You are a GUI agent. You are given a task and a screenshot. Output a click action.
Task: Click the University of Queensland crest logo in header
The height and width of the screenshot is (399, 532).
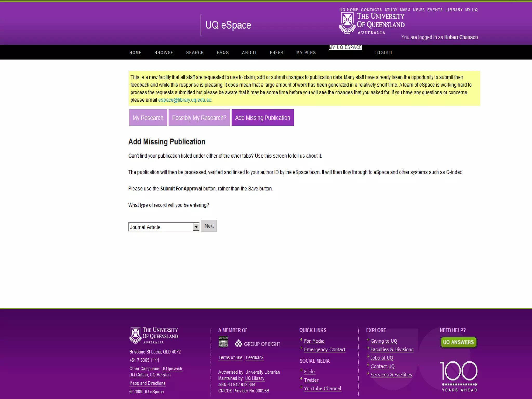[347, 23]
